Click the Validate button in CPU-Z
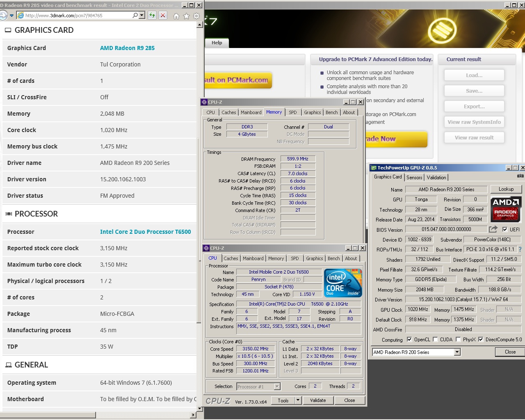The width and height of the screenshot is (525, 420). 318,400
